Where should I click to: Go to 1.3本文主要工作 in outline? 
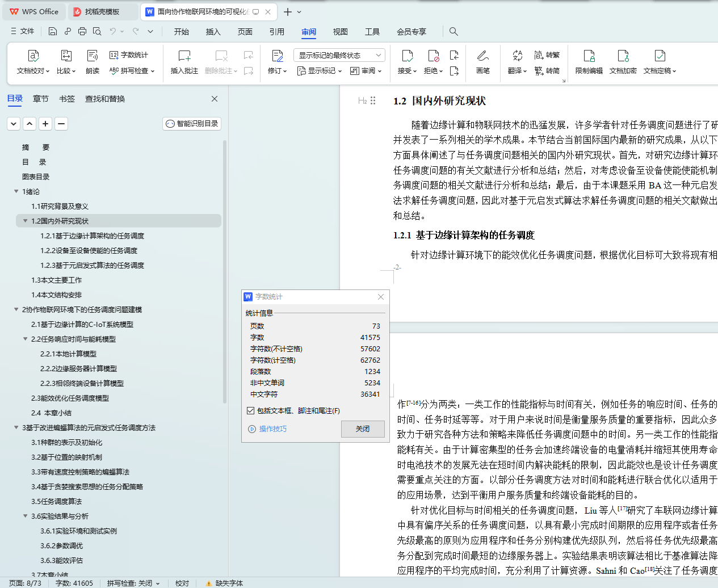pyautogui.click(x=57, y=280)
